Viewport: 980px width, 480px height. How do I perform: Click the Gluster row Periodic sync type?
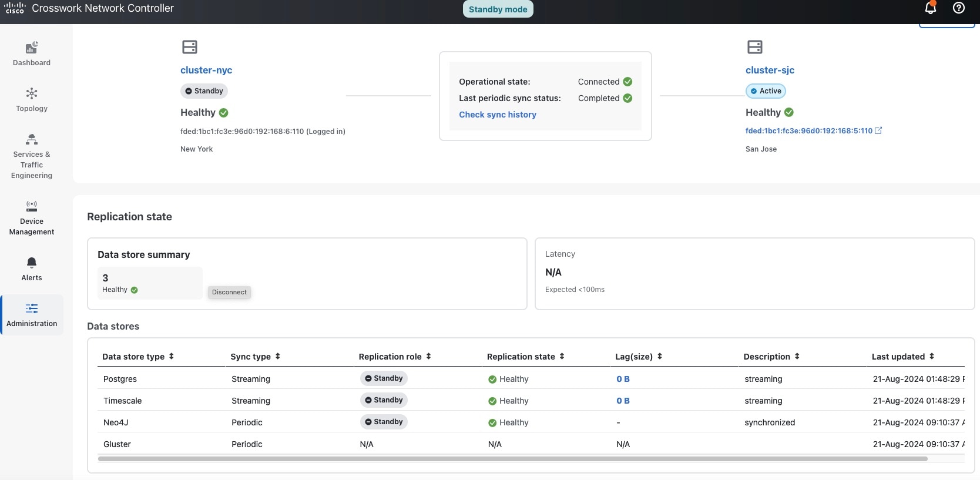[x=247, y=444]
